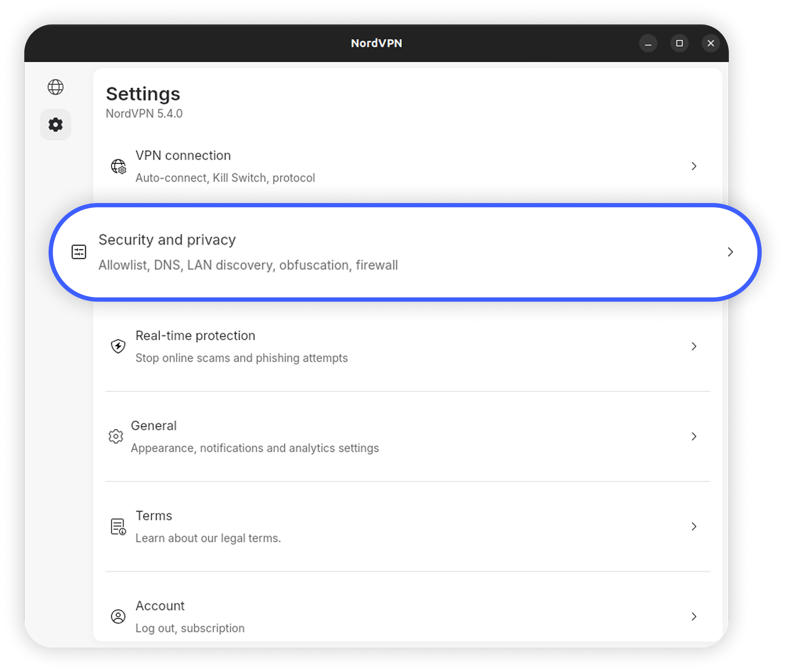Viewport: 786px width, 672px height.
Task: Expand Real-time protection row chevron
Action: tap(694, 346)
